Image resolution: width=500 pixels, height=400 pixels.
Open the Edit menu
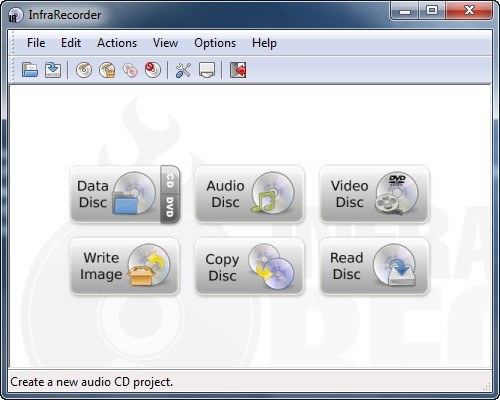pyautogui.click(x=71, y=43)
